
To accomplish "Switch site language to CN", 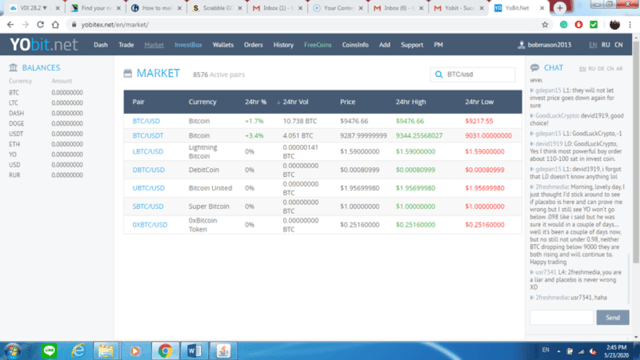I will pos(619,45).
